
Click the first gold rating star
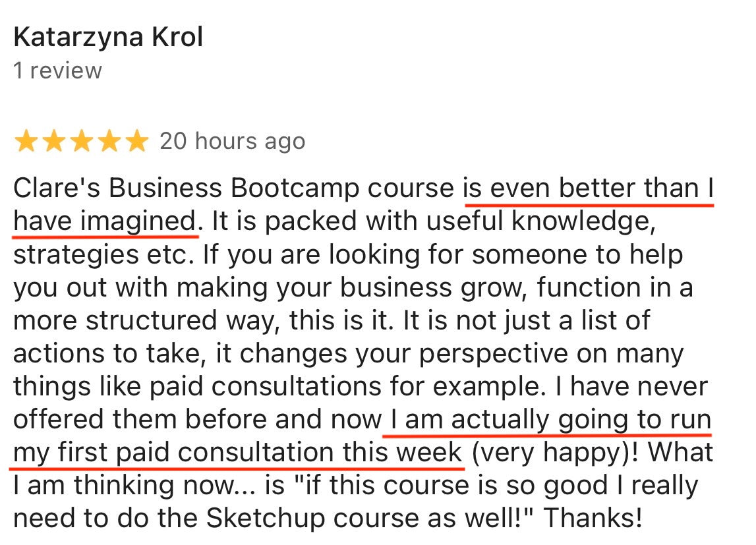(x=27, y=141)
